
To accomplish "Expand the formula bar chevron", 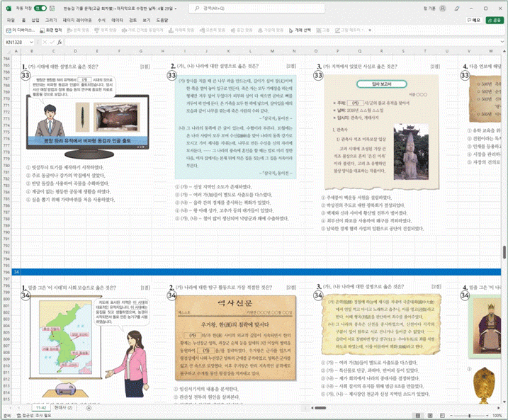I will coord(503,42).
